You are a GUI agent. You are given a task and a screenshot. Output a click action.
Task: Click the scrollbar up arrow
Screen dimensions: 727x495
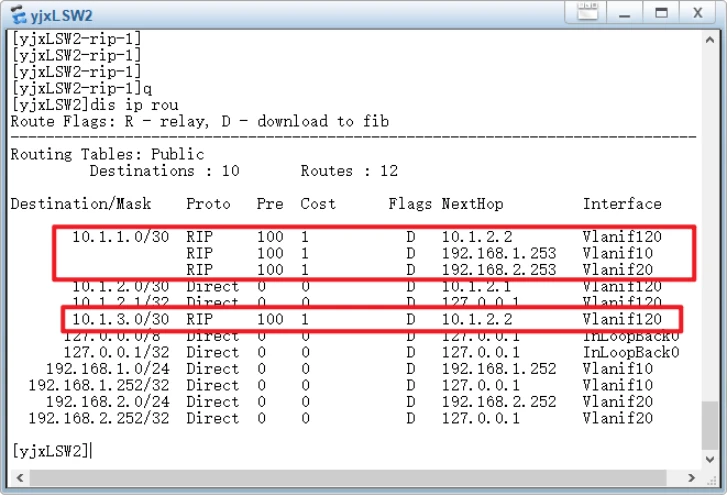click(x=708, y=40)
